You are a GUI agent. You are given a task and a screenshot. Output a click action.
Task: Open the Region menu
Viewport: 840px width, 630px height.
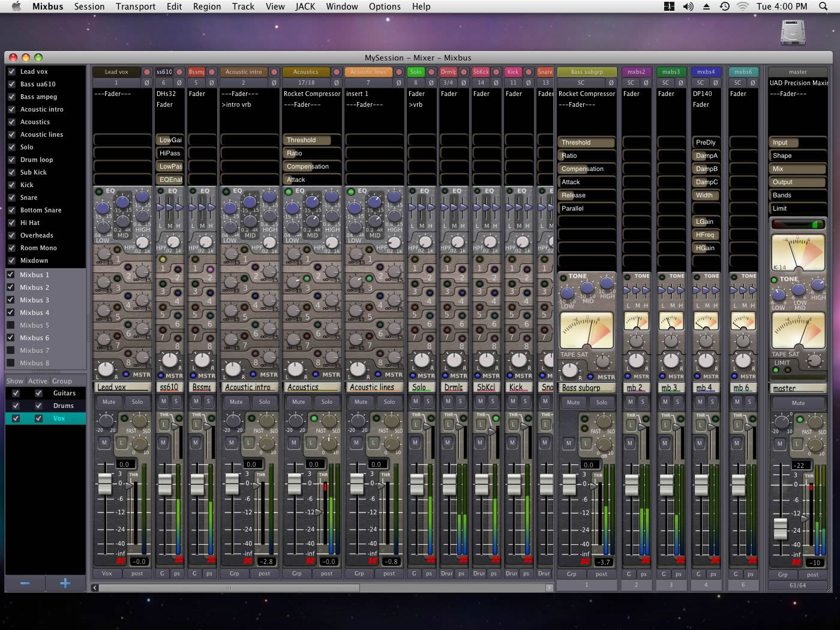[207, 7]
